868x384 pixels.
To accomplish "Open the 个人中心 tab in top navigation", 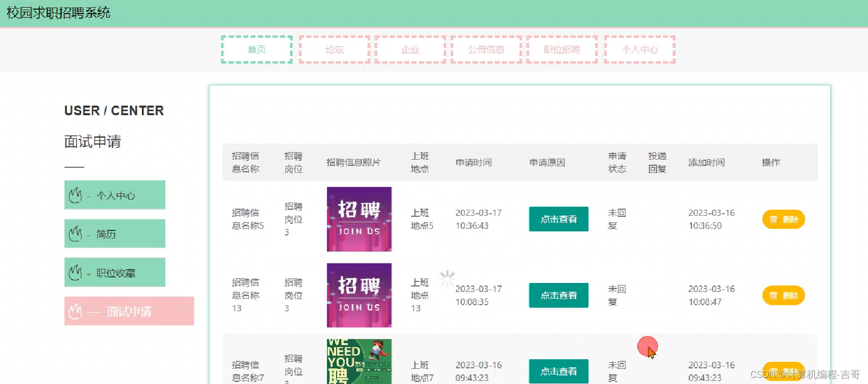I will [640, 50].
